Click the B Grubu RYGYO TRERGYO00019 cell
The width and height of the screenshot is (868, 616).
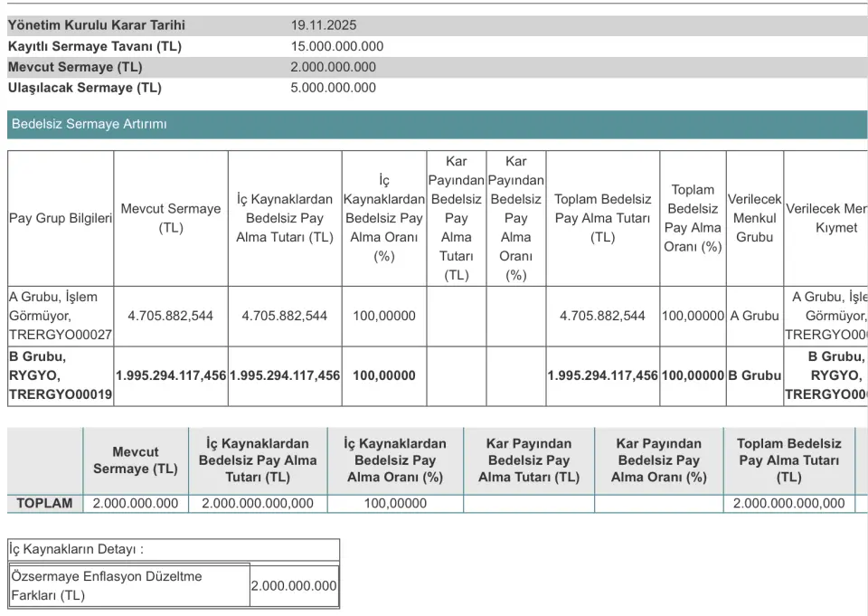[x=61, y=375]
